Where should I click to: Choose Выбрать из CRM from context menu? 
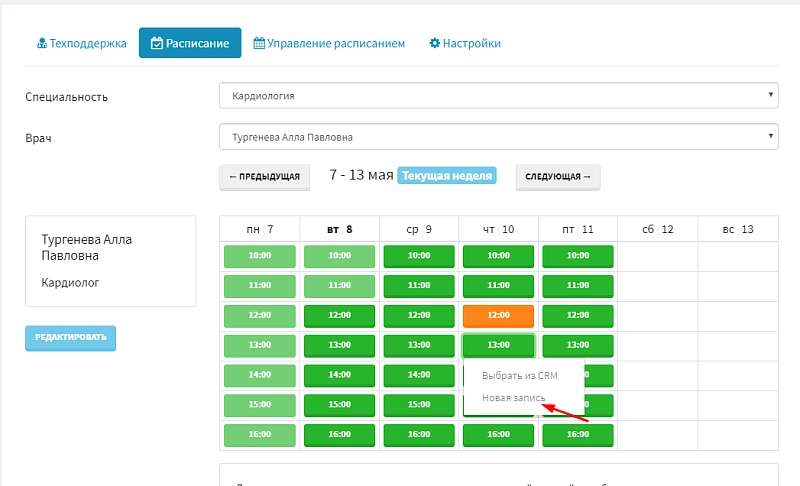pos(519,375)
